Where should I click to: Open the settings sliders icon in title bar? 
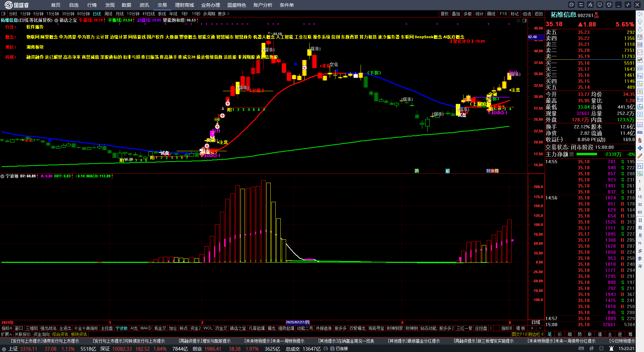(x=581, y=5)
